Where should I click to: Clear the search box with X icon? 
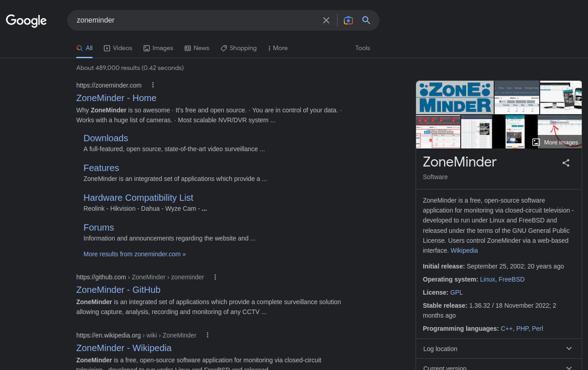[x=326, y=20]
